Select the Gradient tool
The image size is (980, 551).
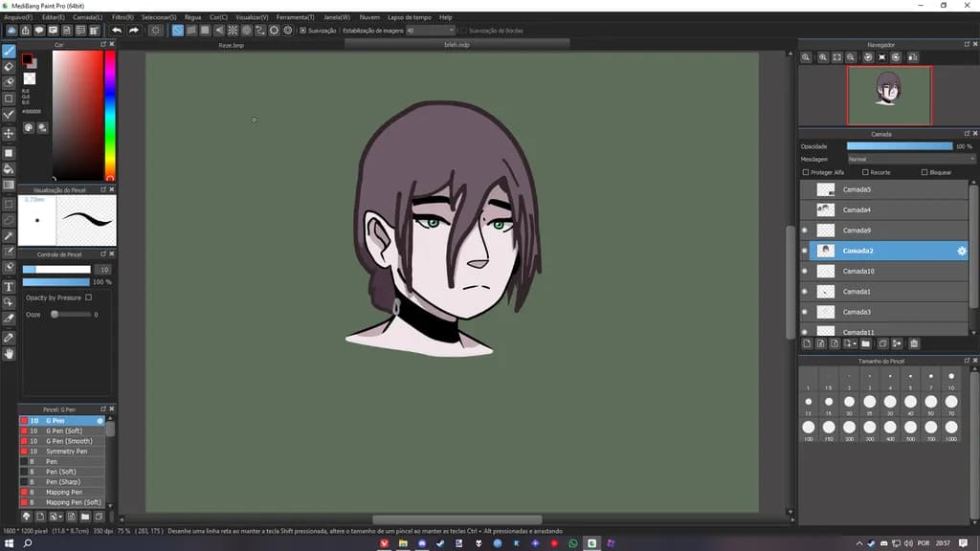tap(9, 186)
